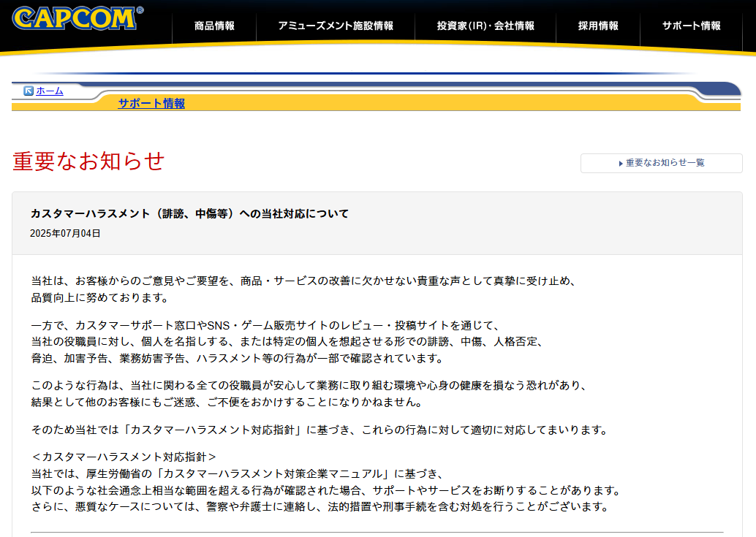
Task: Select 投資家(IR)・会社情報 in the top navigation
Action: pos(485,26)
